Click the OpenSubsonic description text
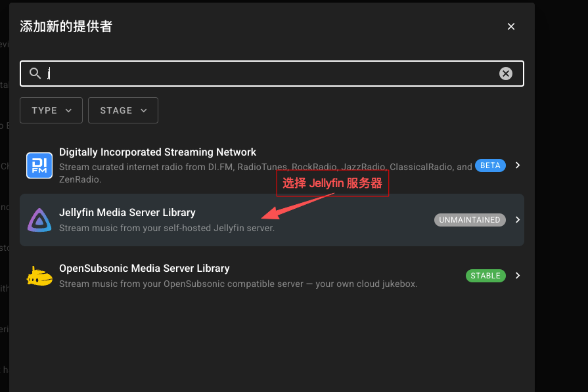588x392 pixels. [238, 284]
